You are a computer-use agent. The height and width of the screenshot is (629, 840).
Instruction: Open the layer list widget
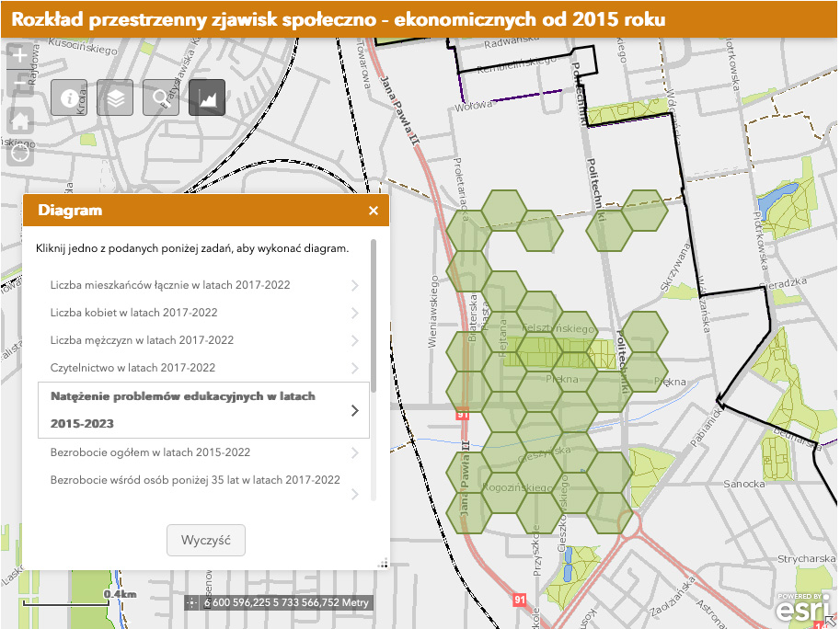pos(115,97)
